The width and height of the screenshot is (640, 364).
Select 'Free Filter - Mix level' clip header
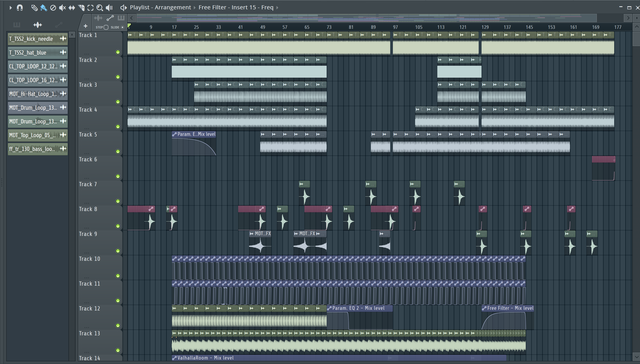[x=507, y=308]
